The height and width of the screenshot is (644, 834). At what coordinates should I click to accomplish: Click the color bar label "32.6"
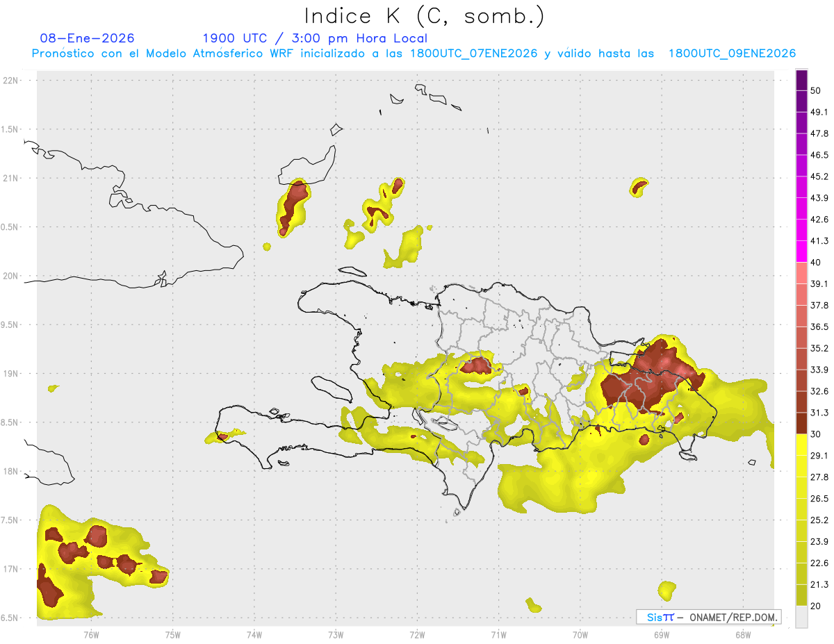pos(819,391)
